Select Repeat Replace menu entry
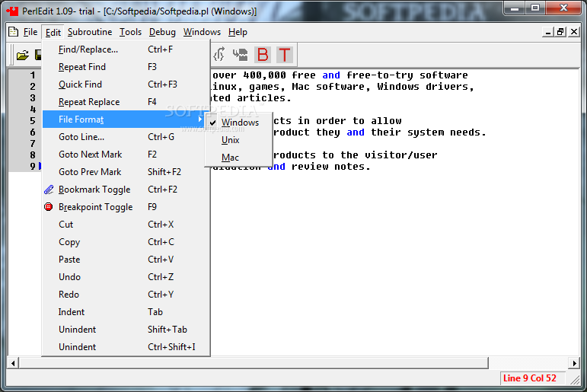The height and width of the screenshot is (392, 587). pyautogui.click(x=126, y=102)
